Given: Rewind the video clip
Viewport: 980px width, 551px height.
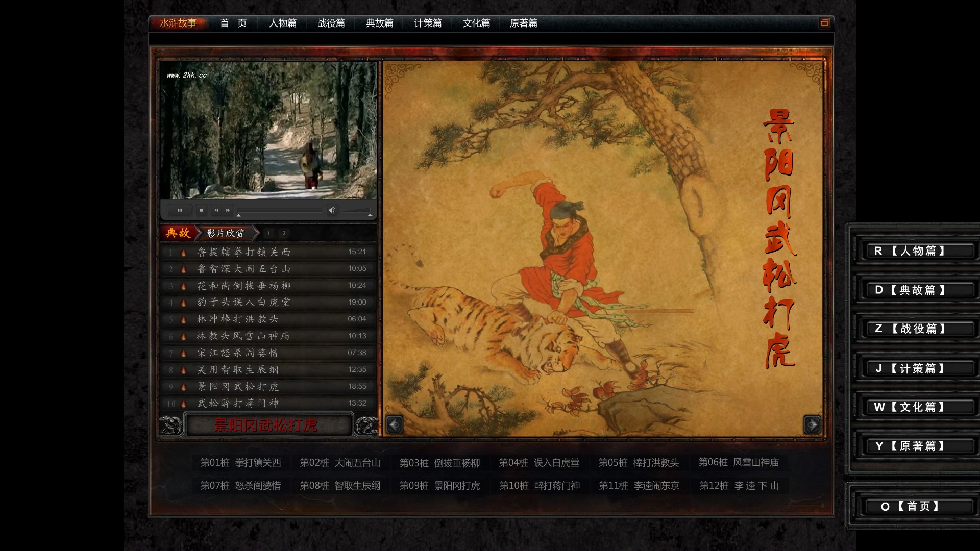Looking at the screenshot, I should point(216,210).
